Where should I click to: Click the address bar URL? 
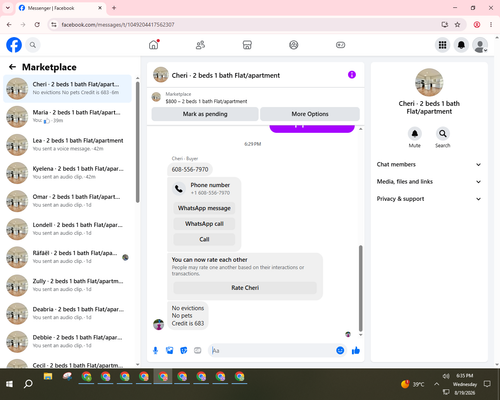point(118,25)
